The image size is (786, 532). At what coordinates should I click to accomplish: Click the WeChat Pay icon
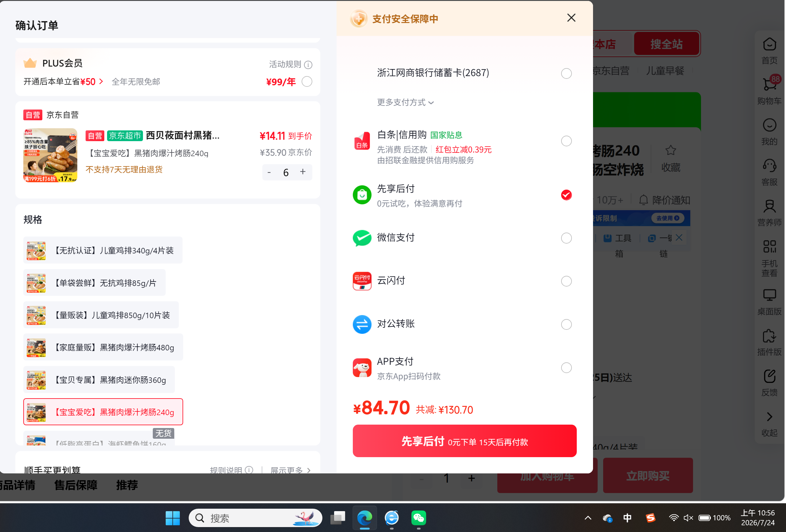pyautogui.click(x=362, y=238)
